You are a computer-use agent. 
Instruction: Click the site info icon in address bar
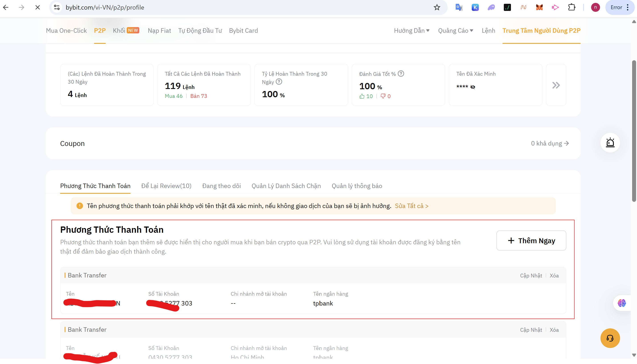[57, 7]
